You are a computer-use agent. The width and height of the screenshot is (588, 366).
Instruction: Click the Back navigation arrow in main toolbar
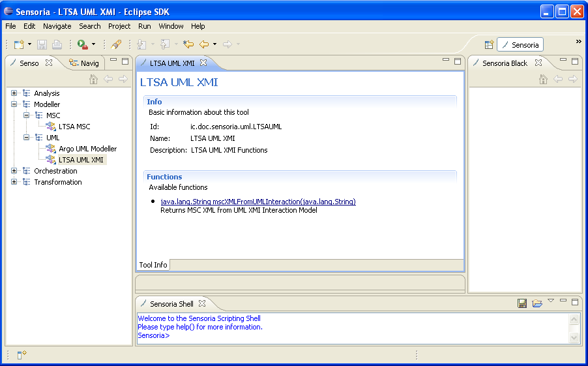204,44
